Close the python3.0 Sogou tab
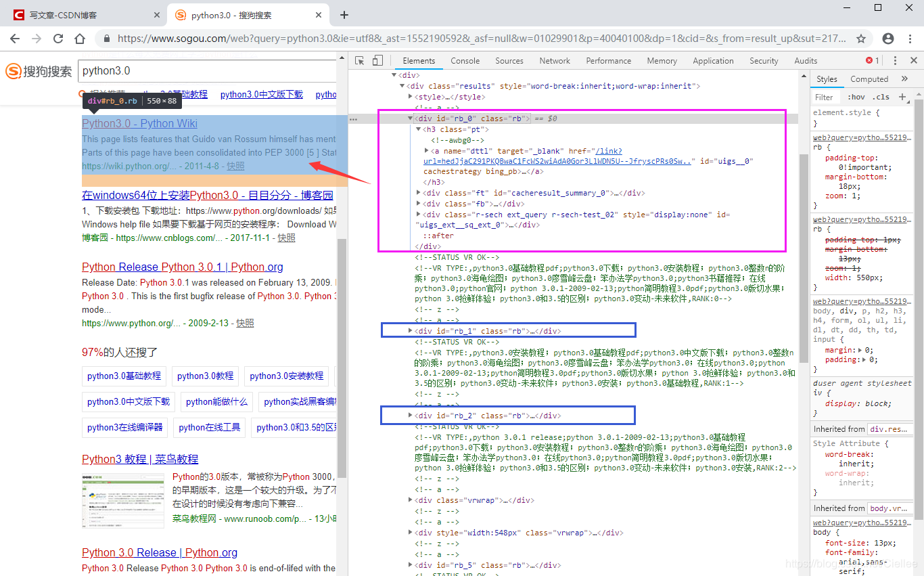 tap(317, 15)
